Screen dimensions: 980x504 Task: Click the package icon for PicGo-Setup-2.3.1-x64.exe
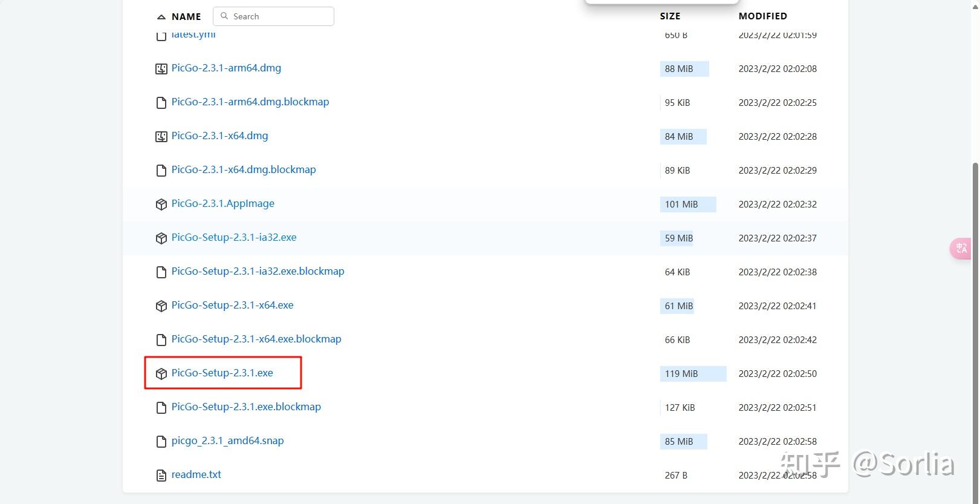click(x=161, y=306)
